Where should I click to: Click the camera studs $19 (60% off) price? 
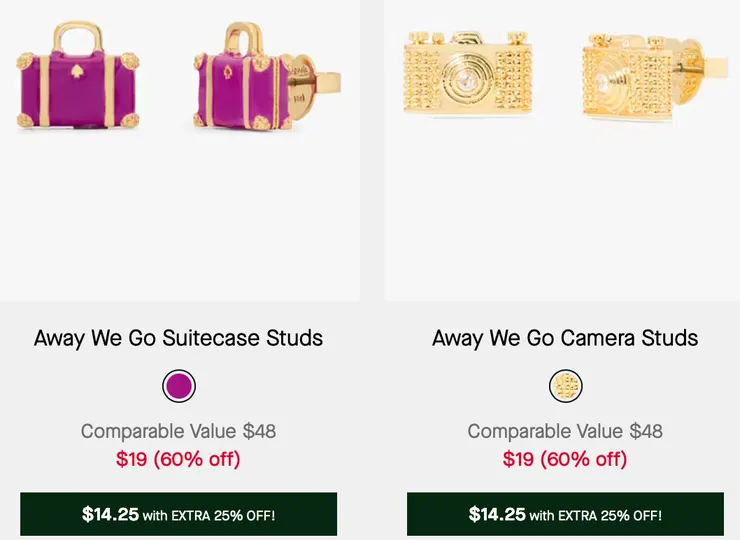point(565,459)
